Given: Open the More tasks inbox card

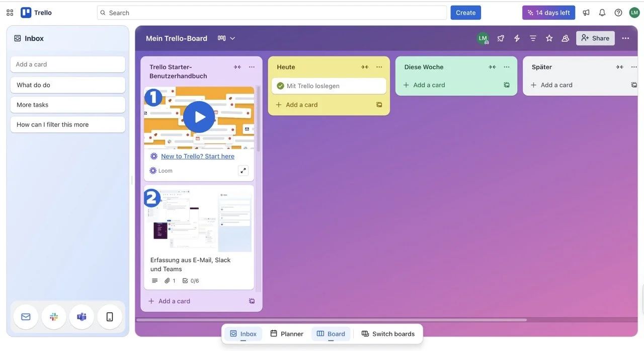Looking at the screenshot, I should (67, 105).
